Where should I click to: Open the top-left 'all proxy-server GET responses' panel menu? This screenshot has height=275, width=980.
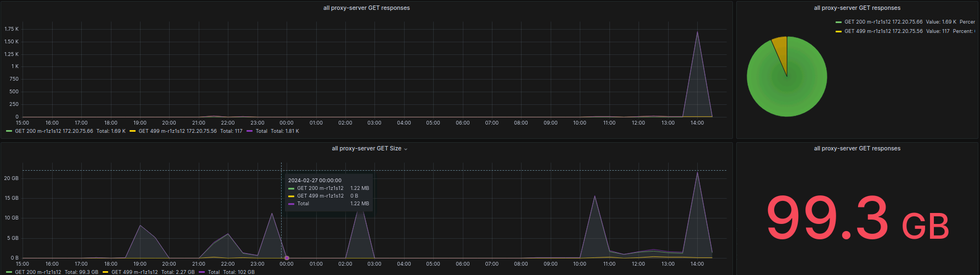tap(366, 8)
